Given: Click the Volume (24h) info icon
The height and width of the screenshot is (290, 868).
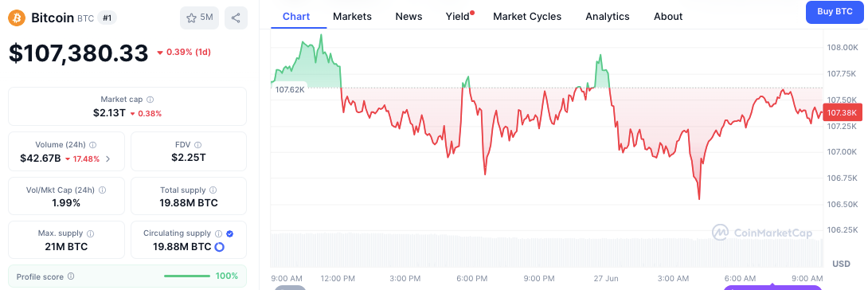Looking at the screenshot, I should coord(93,145).
